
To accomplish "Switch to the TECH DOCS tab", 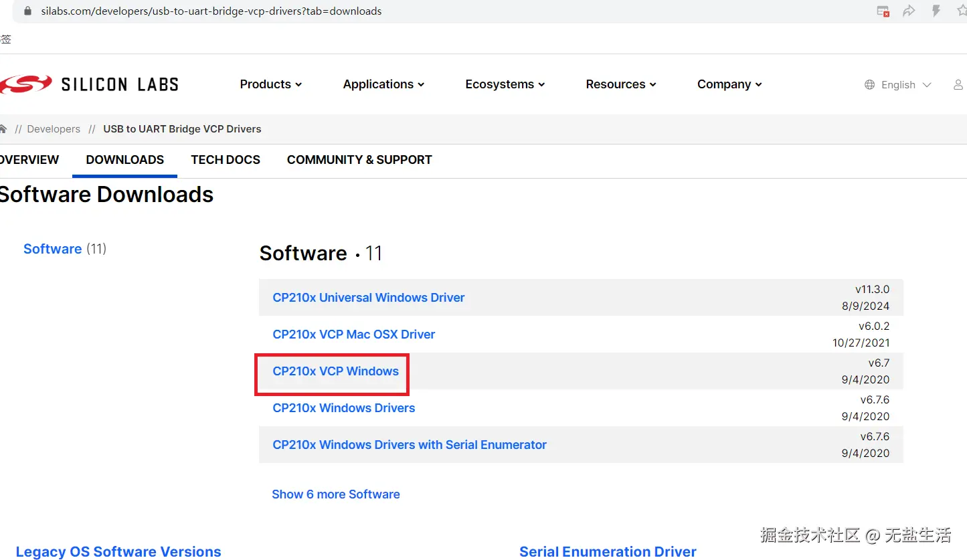I will pos(226,160).
